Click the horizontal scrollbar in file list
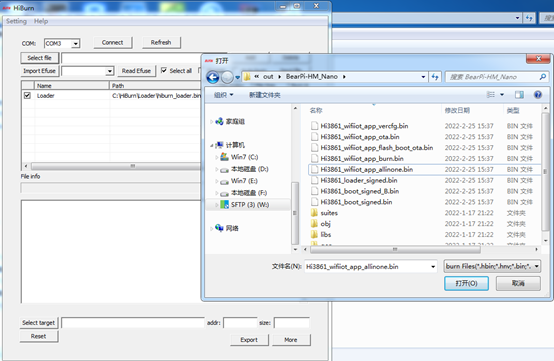Image resolution: width=554 pixels, height=361 pixels. pyautogui.click(x=395, y=249)
